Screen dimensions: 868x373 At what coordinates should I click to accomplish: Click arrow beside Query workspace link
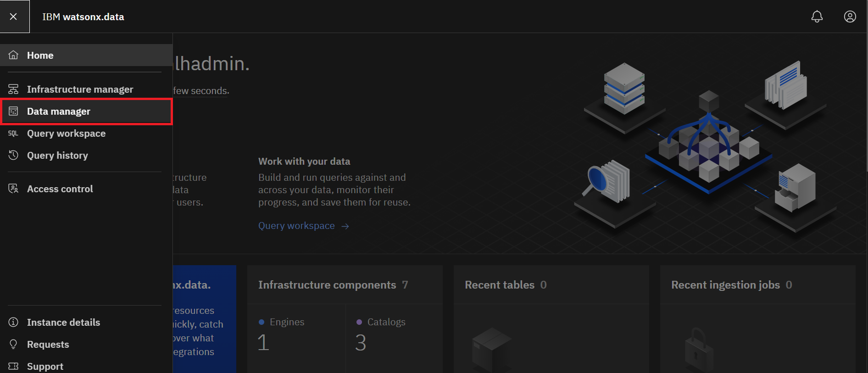click(x=345, y=226)
